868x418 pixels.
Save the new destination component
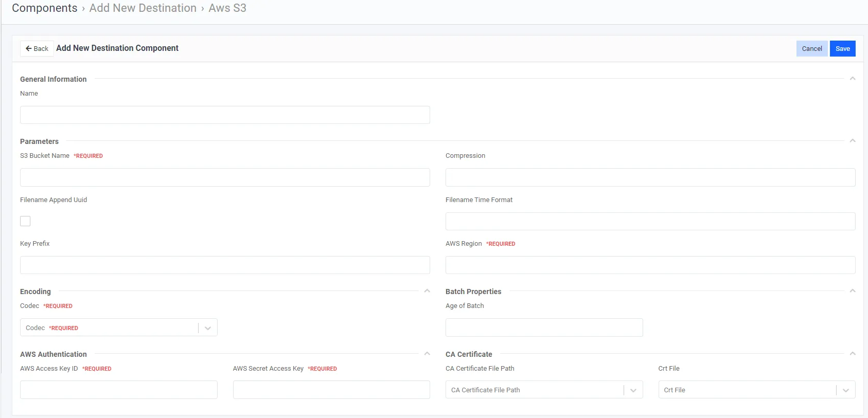pyautogui.click(x=843, y=48)
